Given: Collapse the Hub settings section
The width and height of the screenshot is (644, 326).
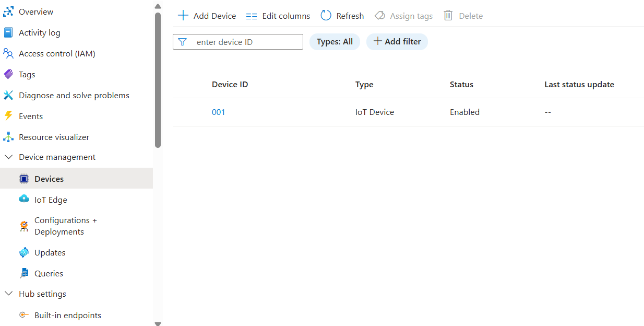Looking at the screenshot, I should [x=8, y=294].
